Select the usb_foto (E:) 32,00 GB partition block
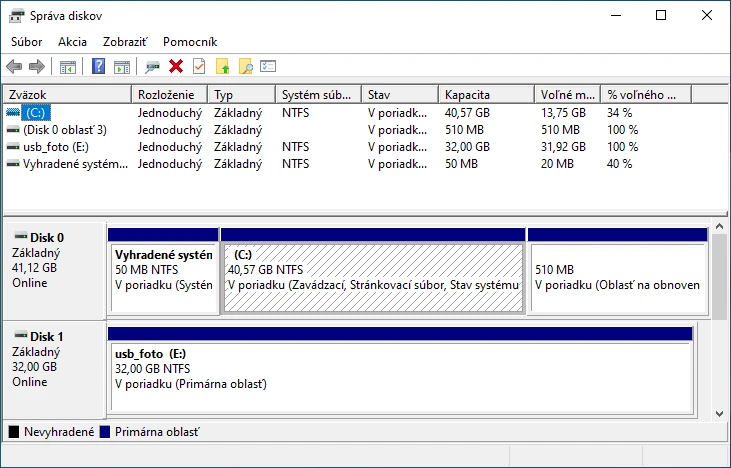This screenshot has height=468, width=731. coord(400,370)
